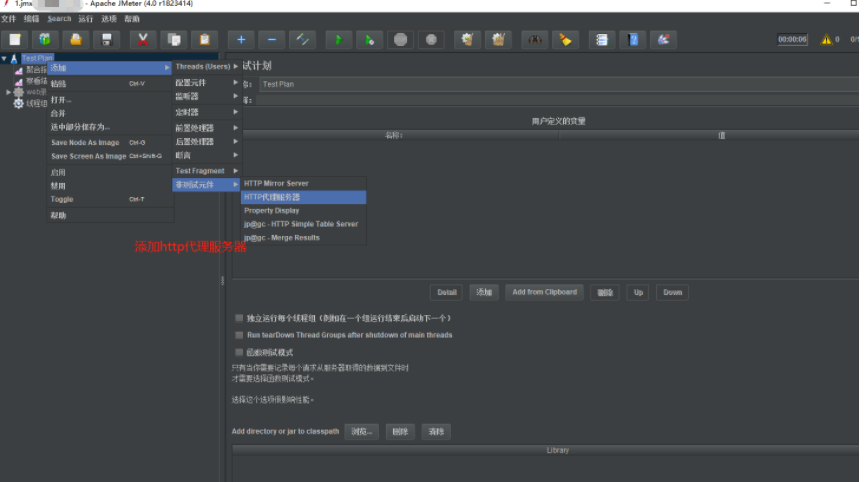Click the Toggle enable/disable arrows icon
Image resolution: width=864 pixels, height=482 pixels.
tap(303, 40)
